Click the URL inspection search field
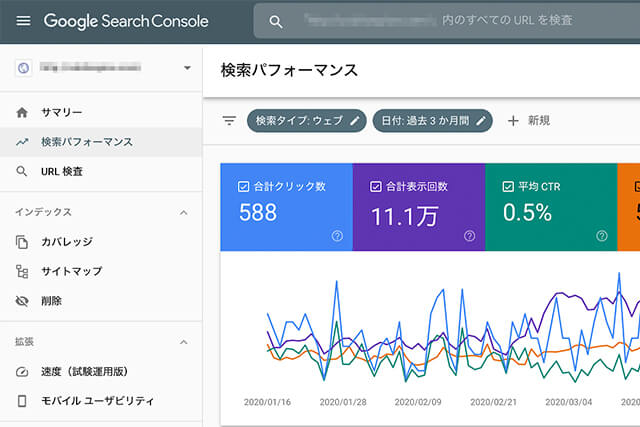The height and width of the screenshot is (427, 640). point(450,21)
